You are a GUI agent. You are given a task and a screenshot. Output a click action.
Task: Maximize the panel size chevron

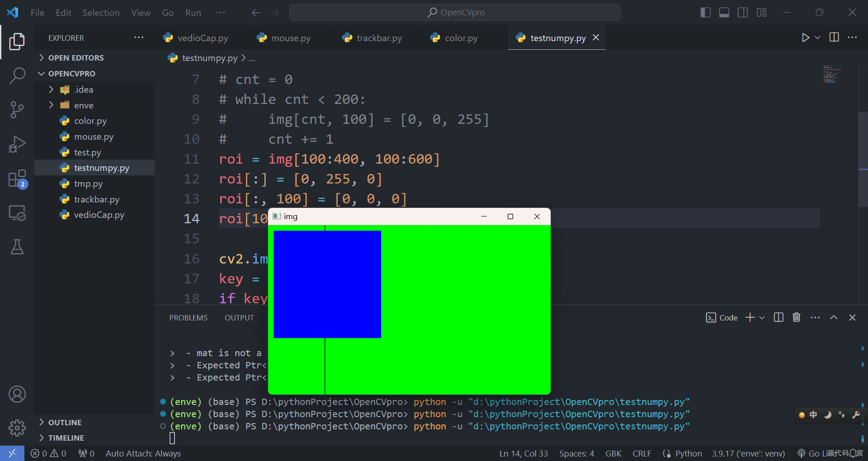[x=834, y=318]
